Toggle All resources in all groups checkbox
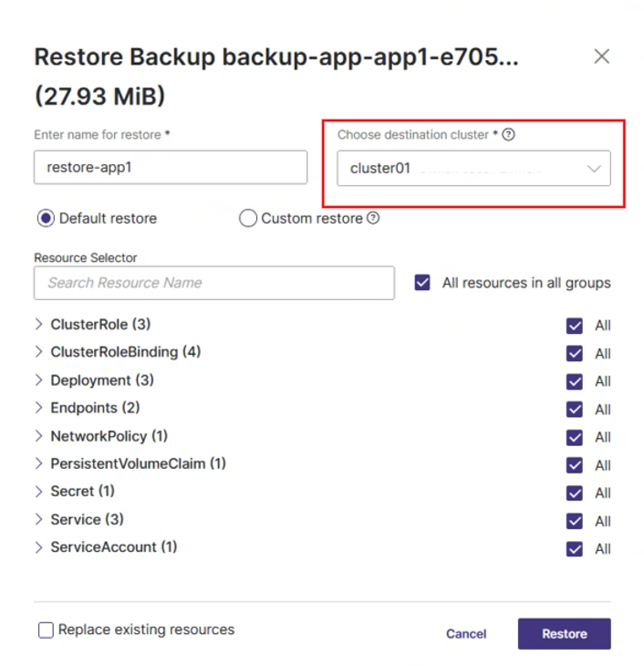 click(x=422, y=283)
